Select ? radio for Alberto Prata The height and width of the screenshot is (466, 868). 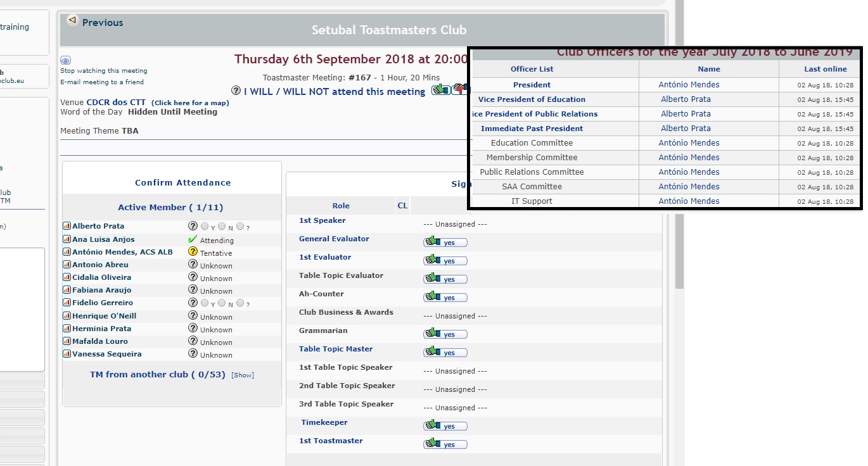point(239,226)
